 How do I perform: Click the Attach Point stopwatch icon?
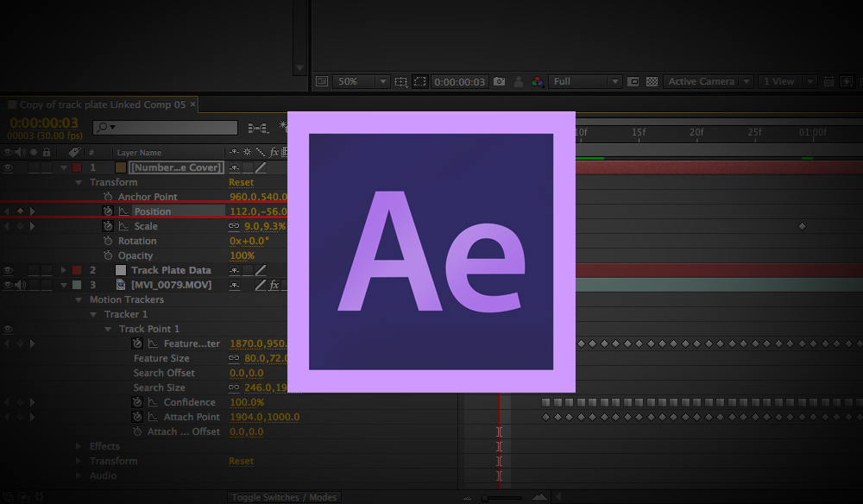(x=137, y=417)
